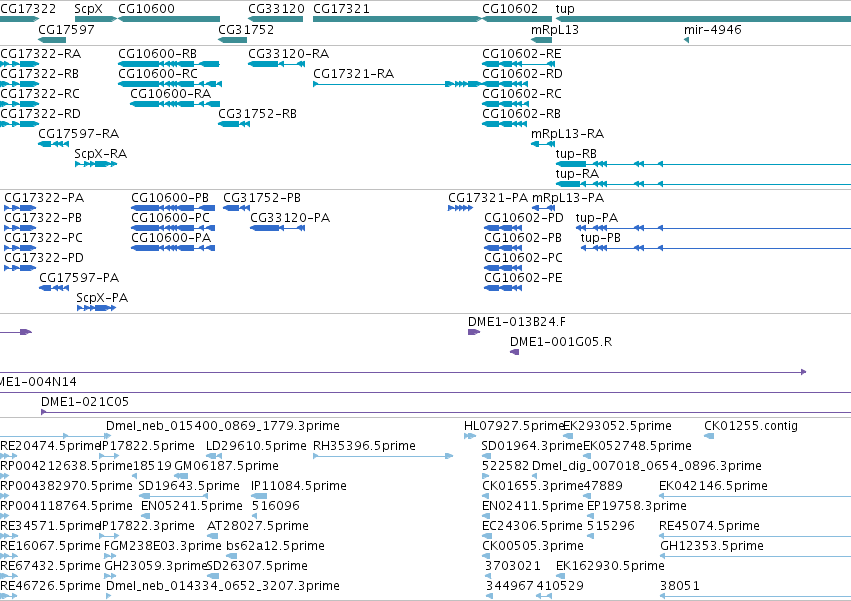Click the mRpL13 gene label
This screenshot has width=851, height=601.
pos(555,29)
